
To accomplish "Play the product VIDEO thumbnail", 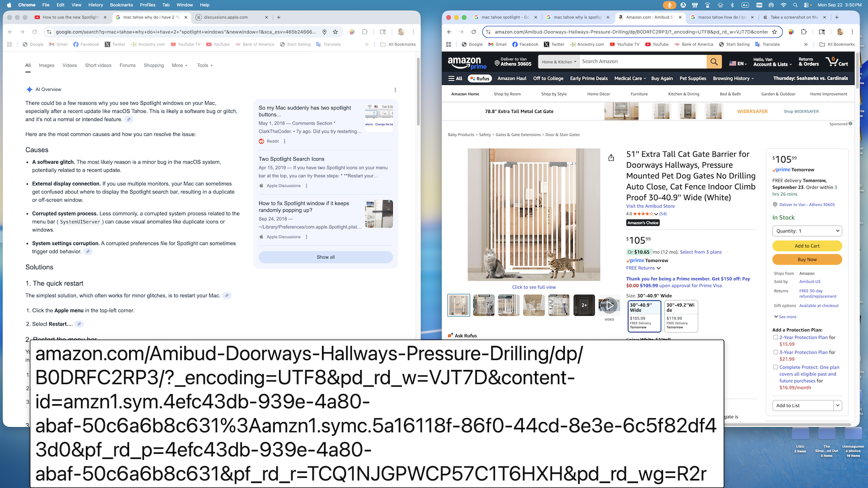I will pyautogui.click(x=609, y=305).
